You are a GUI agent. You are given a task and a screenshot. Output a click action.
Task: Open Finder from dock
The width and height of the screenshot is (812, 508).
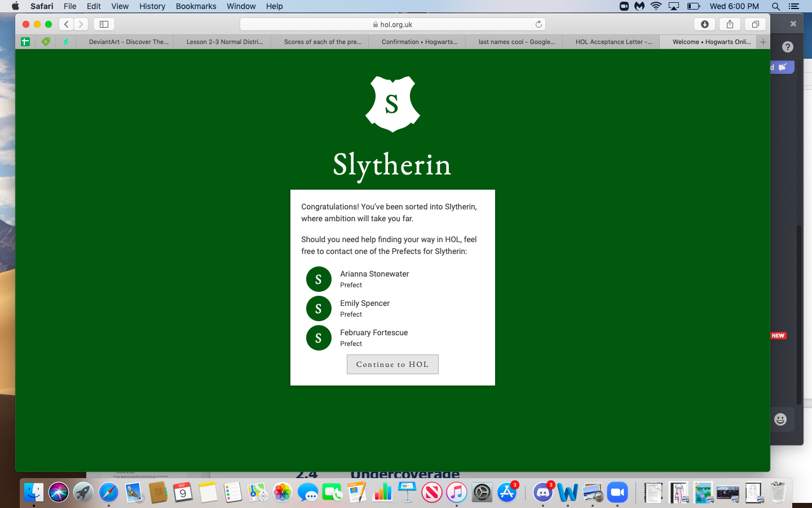click(34, 492)
